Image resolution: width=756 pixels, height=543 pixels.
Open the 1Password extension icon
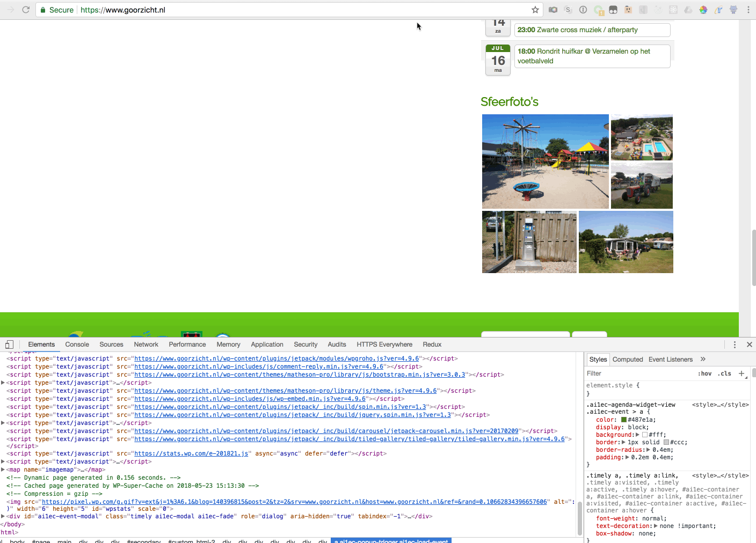(583, 10)
